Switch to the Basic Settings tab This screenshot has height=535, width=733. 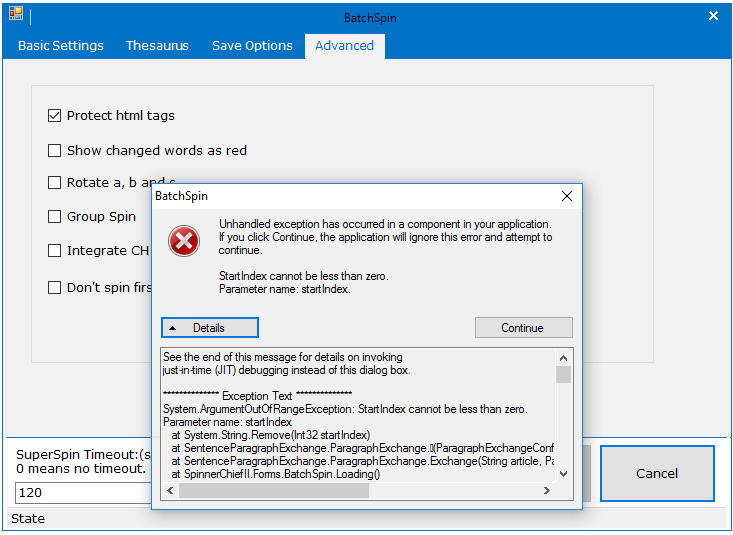pos(61,46)
